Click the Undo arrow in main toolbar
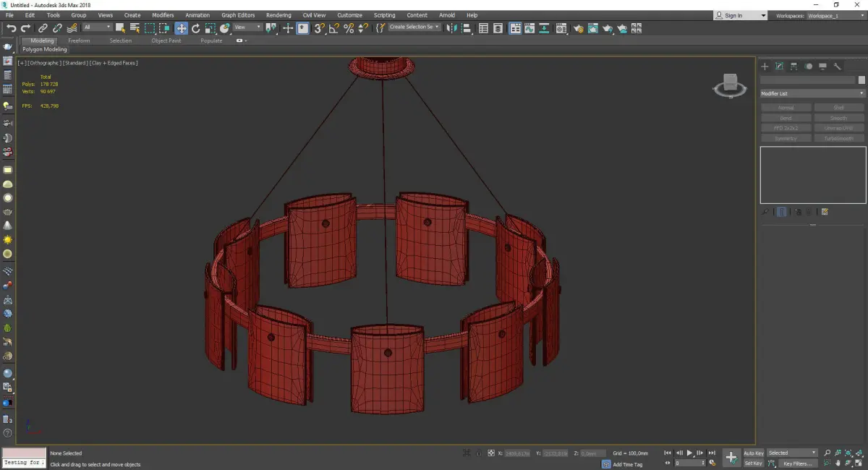 pos(12,28)
